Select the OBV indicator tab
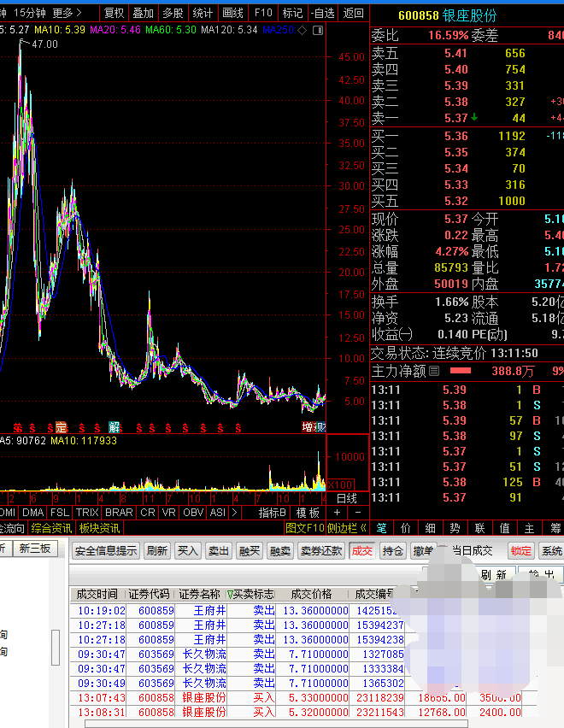Screen dimensions: 564x728 [x=193, y=513]
